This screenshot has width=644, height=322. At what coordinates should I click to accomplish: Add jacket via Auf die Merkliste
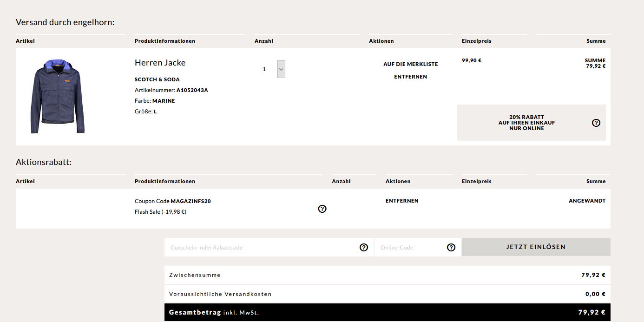[410, 64]
